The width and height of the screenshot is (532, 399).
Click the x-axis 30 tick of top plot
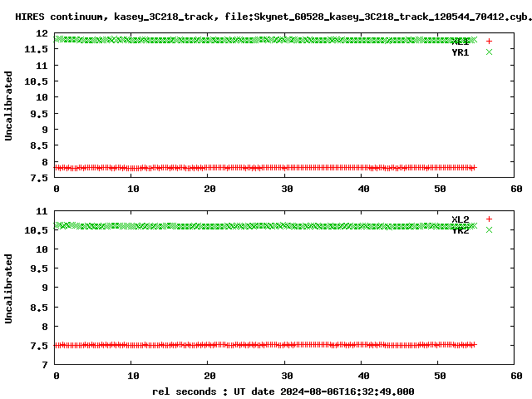287,189
